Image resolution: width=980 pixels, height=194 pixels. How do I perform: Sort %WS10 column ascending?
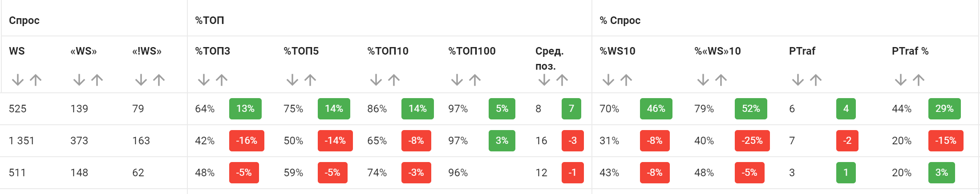[626, 80]
